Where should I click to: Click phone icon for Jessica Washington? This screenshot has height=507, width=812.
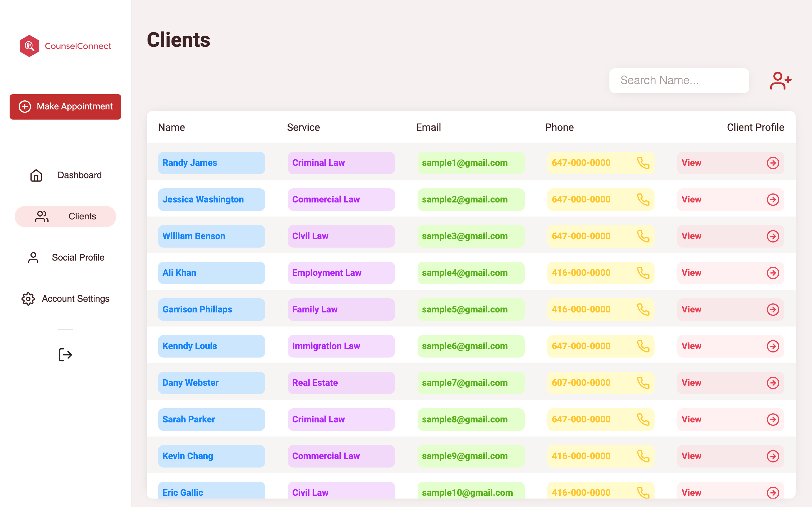pos(643,200)
